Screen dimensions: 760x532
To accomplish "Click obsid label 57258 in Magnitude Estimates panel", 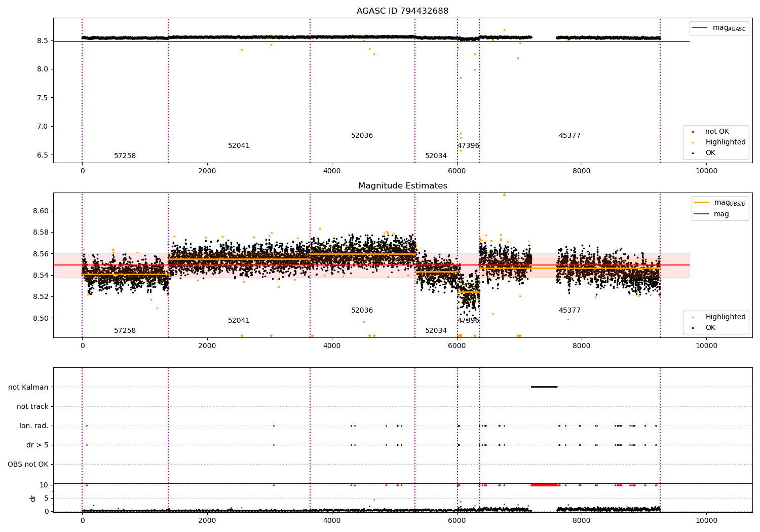I will click(x=125, y=331).
